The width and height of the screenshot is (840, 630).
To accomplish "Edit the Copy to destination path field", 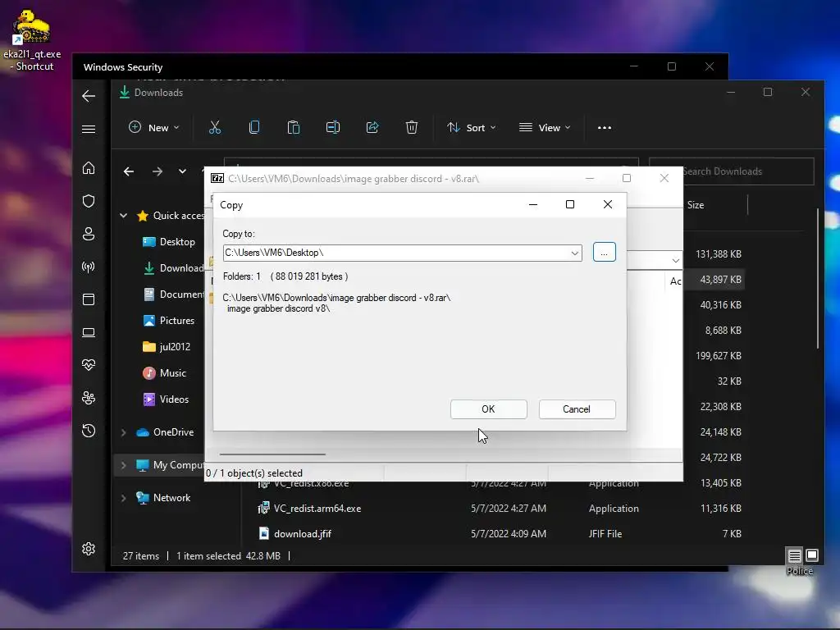I will point(396,253).
